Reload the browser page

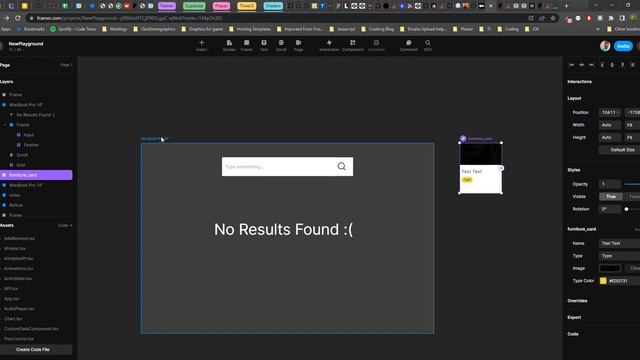click(18, 18)
